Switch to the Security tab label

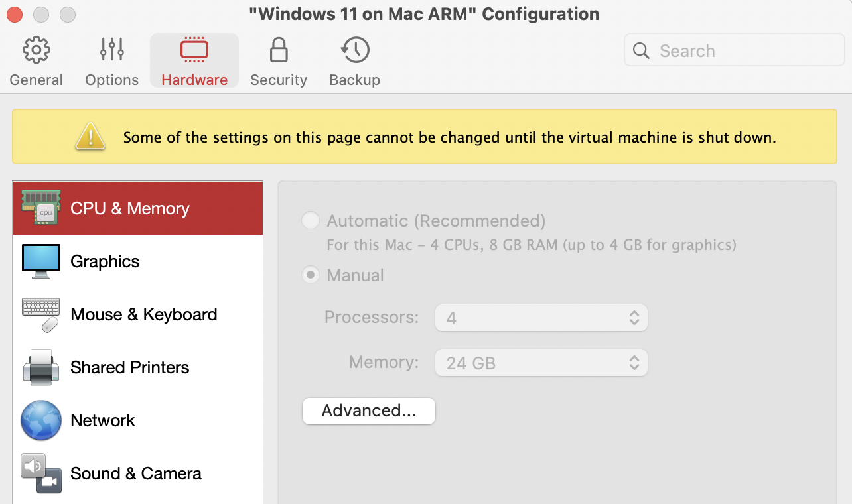pyautogui.click(x=279, y=80)
